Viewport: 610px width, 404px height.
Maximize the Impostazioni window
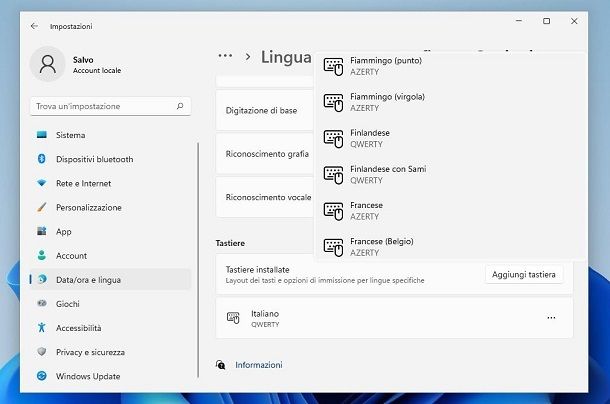(546, 21)
